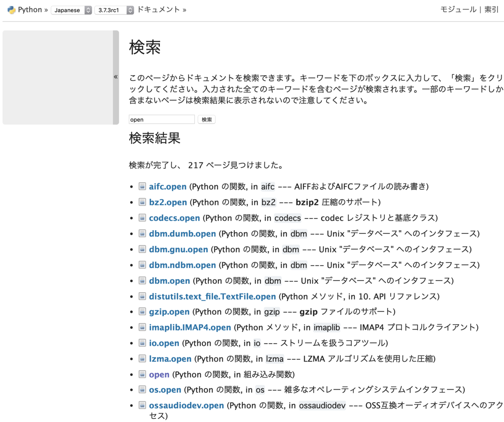Screen dimensions: 504x422
Task: Click the Python logo icon
Action: 11,10
